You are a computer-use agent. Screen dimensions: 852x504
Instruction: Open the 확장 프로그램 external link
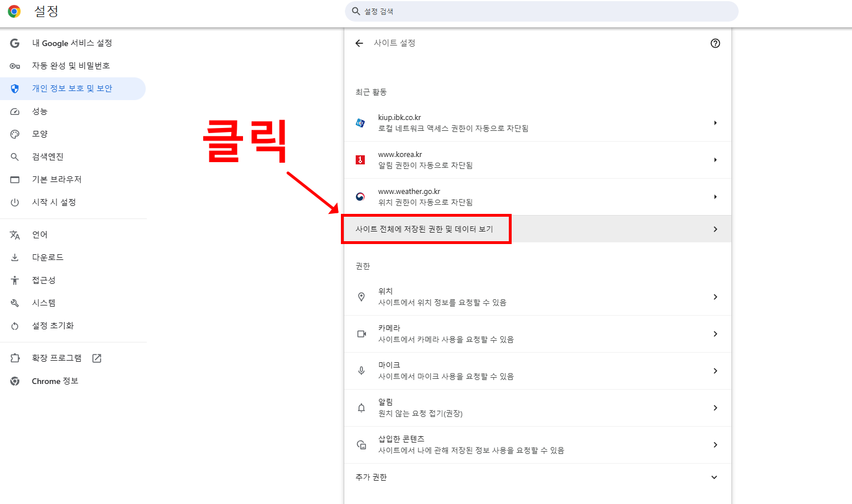96,358
